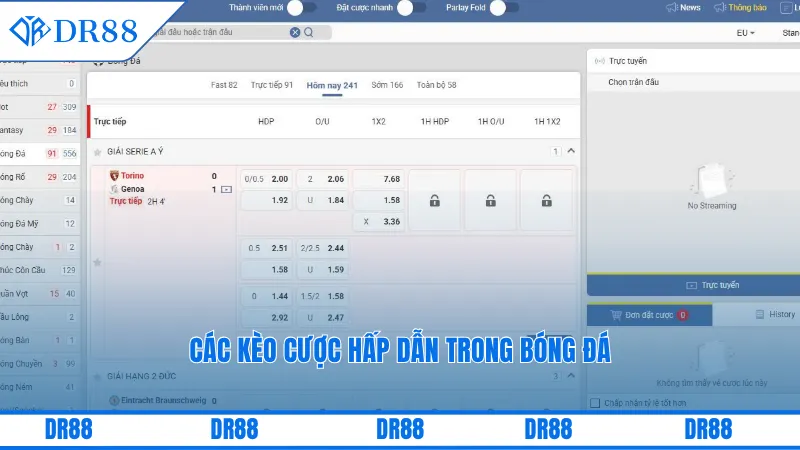The image size is (800, 450).
Task: Click the Torino team crest
Action: click(x=114, y=176)
